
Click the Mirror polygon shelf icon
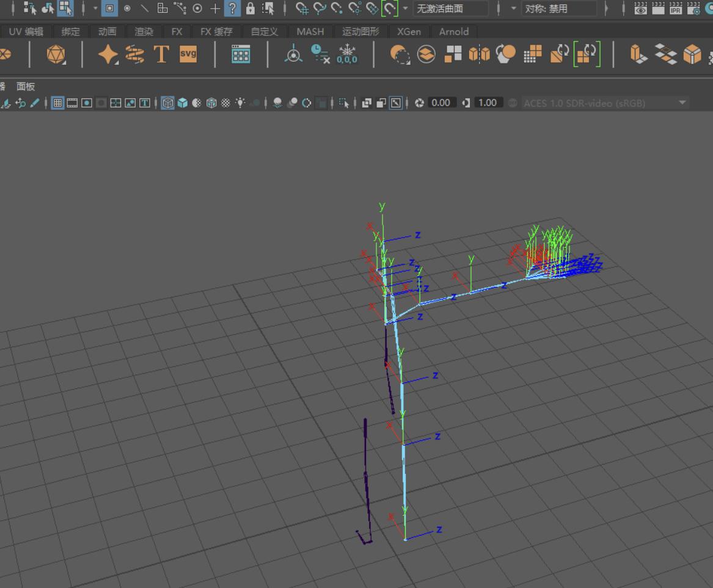(479, 54)
